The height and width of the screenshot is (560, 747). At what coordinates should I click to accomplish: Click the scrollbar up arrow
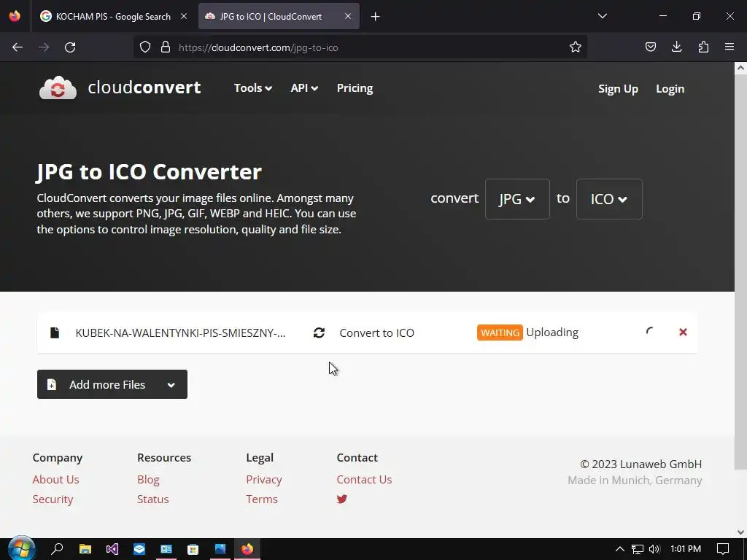(x=740, y=68)
